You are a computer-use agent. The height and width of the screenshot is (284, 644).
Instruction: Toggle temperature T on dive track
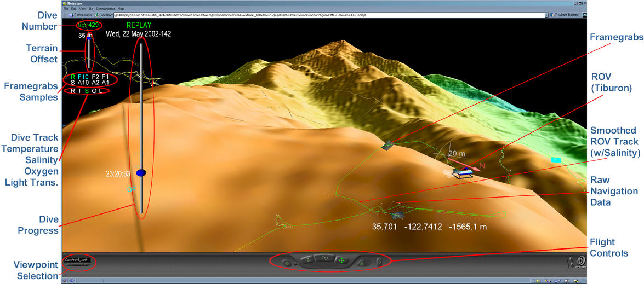(79, 91)
